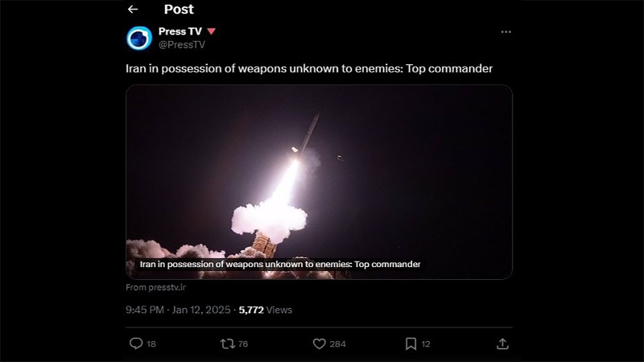Click the 'From presstv.ir' source link
644x362 pixels.
point(155,287)
